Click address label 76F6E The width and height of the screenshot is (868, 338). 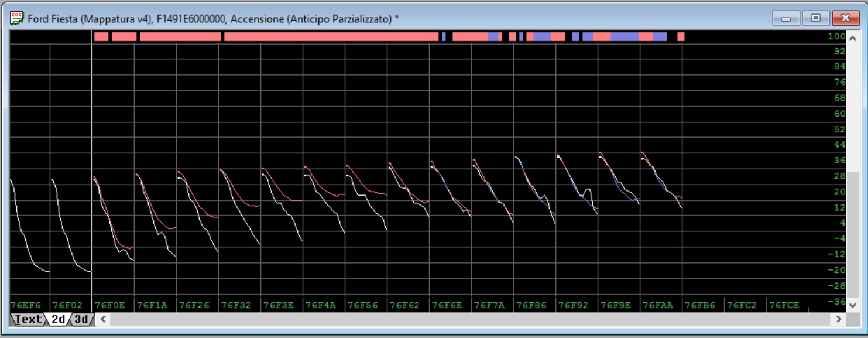[447, 305]
